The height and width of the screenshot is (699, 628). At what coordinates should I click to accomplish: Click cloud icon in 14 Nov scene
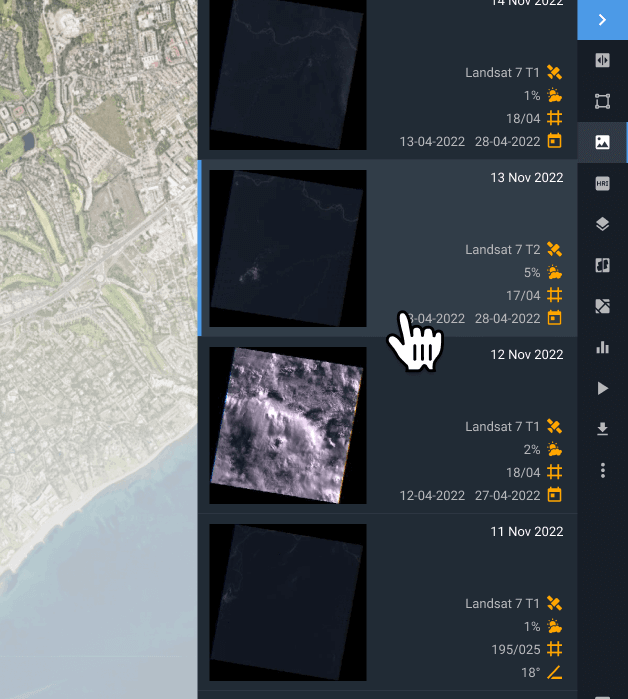point(554,95)
